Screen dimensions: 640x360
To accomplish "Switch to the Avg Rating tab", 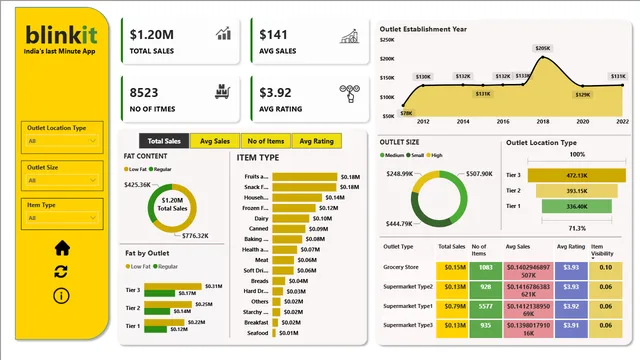I will [317, 141].
